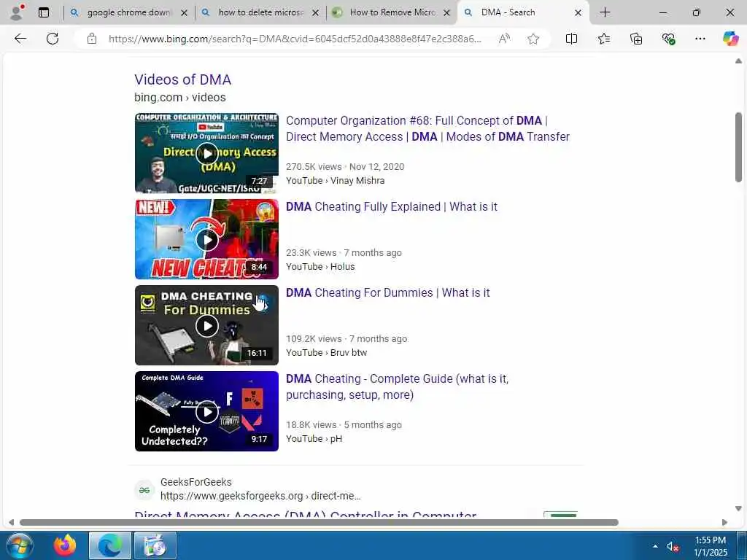Open 'DMA Cheating For Dummies' title link
Viewport: 747px width, 560px height.
388,293
